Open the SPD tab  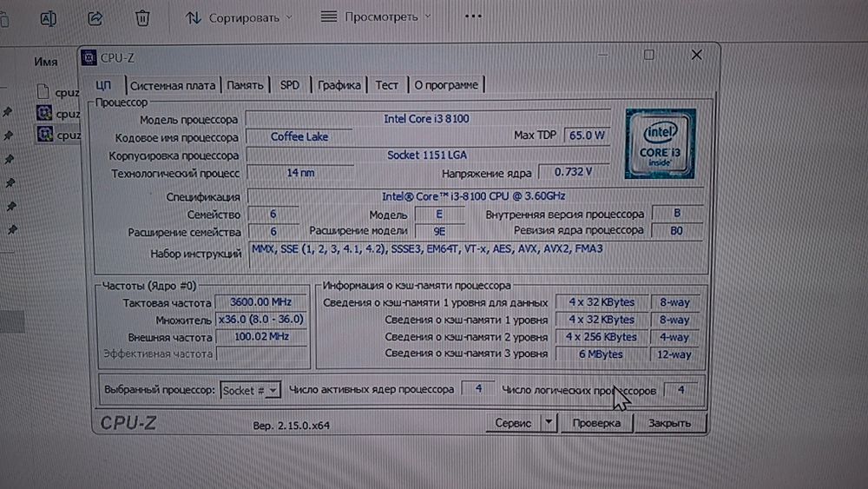(x=290, y=85)
